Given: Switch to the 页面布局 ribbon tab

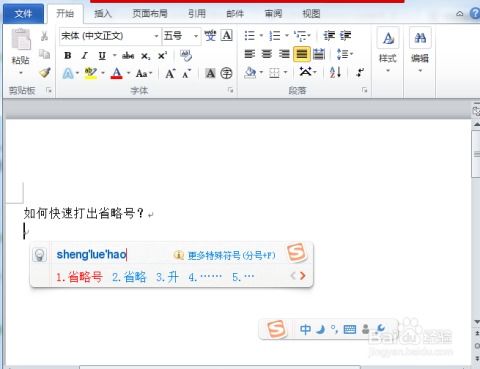Looking at the screenshot, I should (150, 14).
